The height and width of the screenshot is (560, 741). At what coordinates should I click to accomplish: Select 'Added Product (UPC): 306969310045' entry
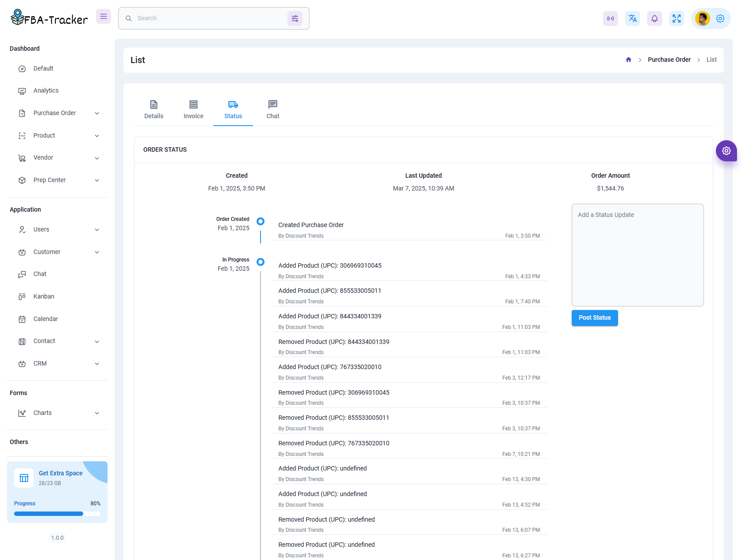409,270
